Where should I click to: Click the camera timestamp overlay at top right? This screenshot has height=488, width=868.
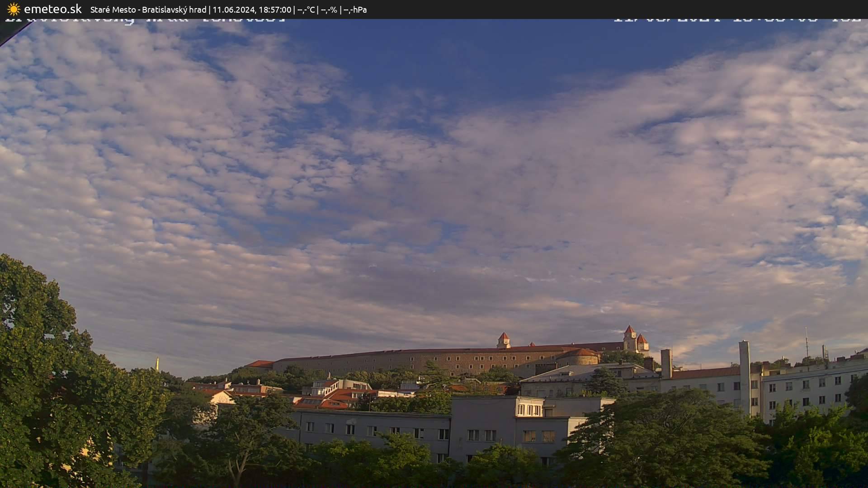pyautogui.click(x=737, y=20)
